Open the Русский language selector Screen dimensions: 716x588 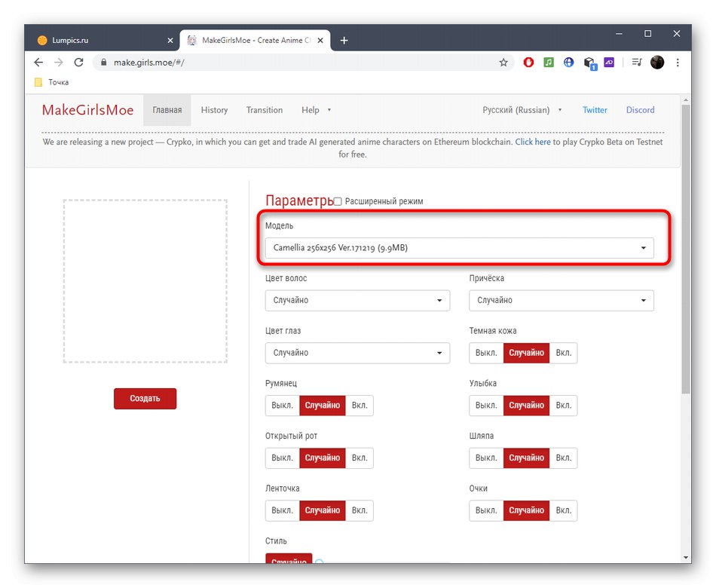click(522, 110)
